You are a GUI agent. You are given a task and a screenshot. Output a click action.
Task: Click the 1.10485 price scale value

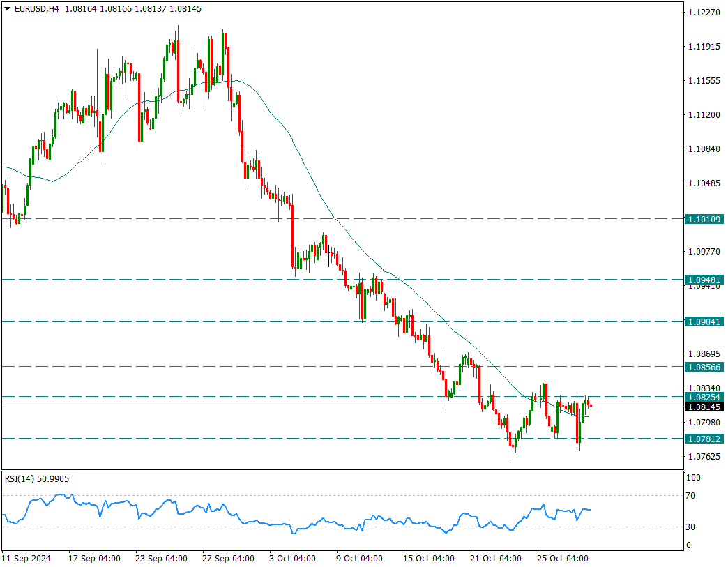pyautogui.click(x=704, y=183)
